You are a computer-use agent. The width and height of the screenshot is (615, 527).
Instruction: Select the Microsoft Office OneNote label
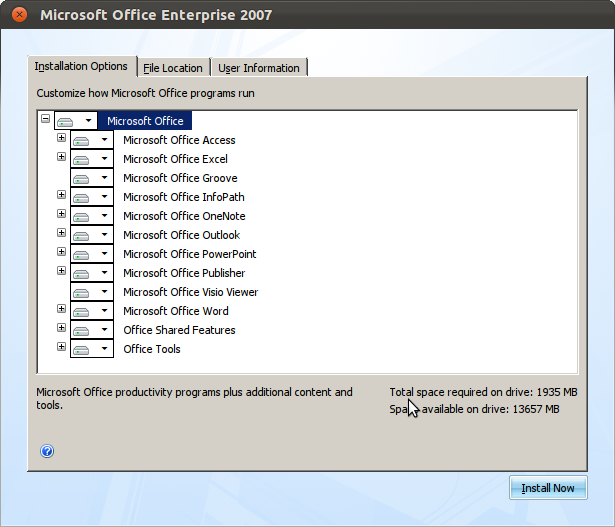click(184, 216)
